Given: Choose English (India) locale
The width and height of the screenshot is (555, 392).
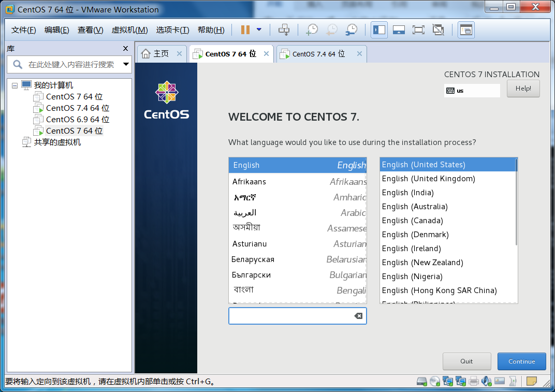Looking at the screenshot, I should click(x=447, y=193).
